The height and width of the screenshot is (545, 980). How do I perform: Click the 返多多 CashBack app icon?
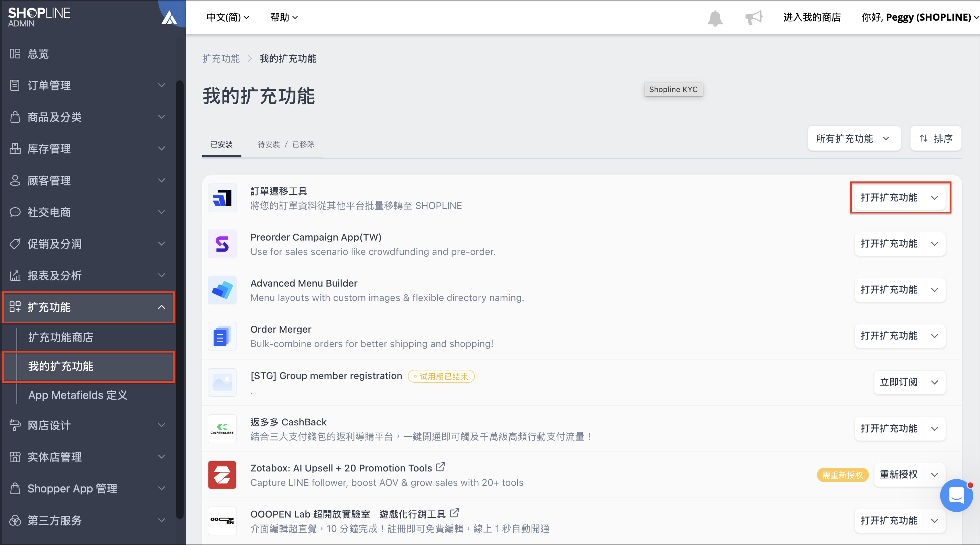pyautogui.click(x=222, y=429)
